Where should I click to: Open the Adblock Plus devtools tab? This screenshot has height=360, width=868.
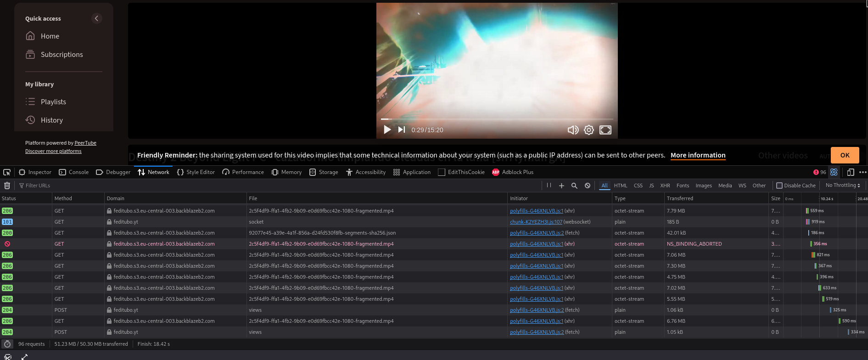(x=513, y=172)
